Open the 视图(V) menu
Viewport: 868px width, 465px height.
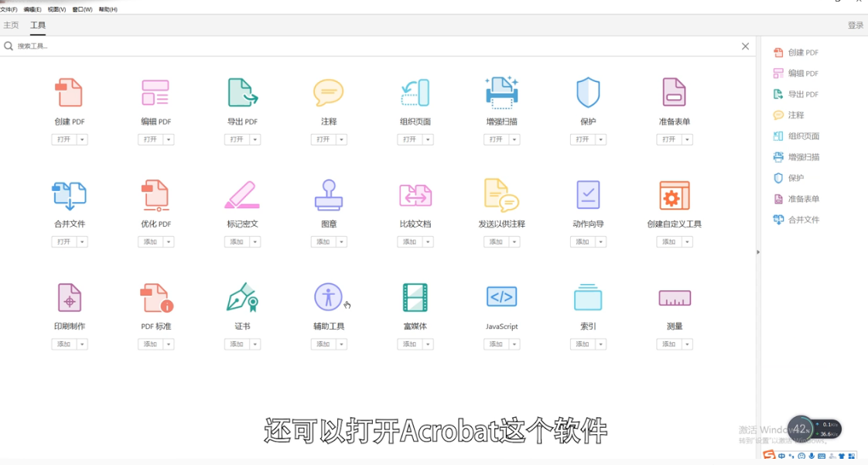(x=56, y=9)
